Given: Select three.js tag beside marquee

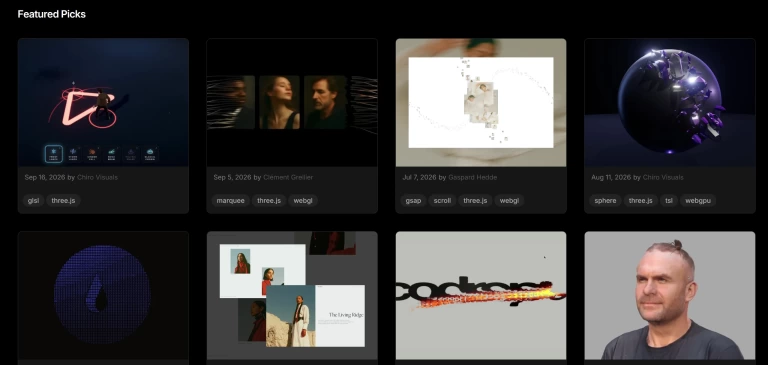Looking at the screenshot, I should 269,200.
